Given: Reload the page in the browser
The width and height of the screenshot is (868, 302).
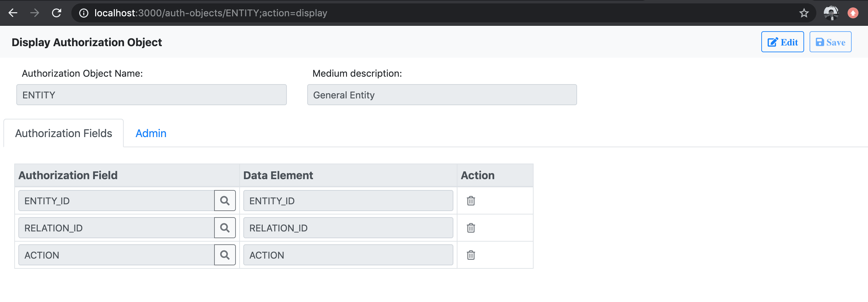Looking at the screenshot, I should point(56,13).
